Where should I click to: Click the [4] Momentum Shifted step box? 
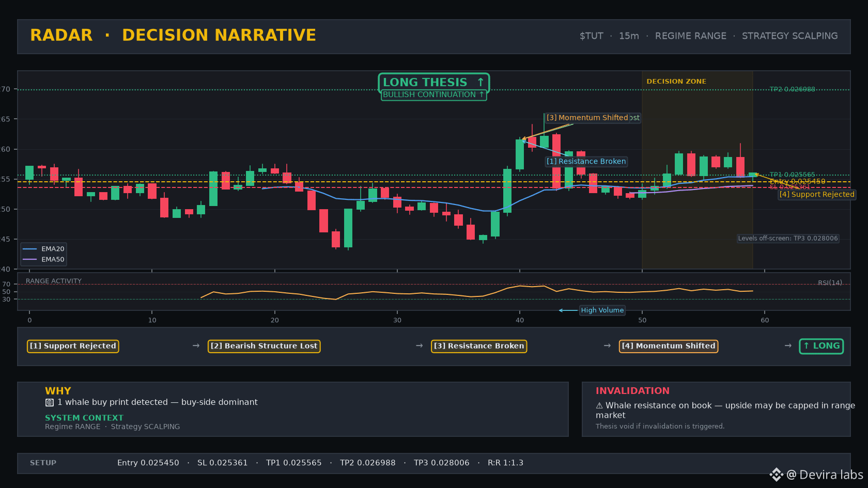pos(669,346)
